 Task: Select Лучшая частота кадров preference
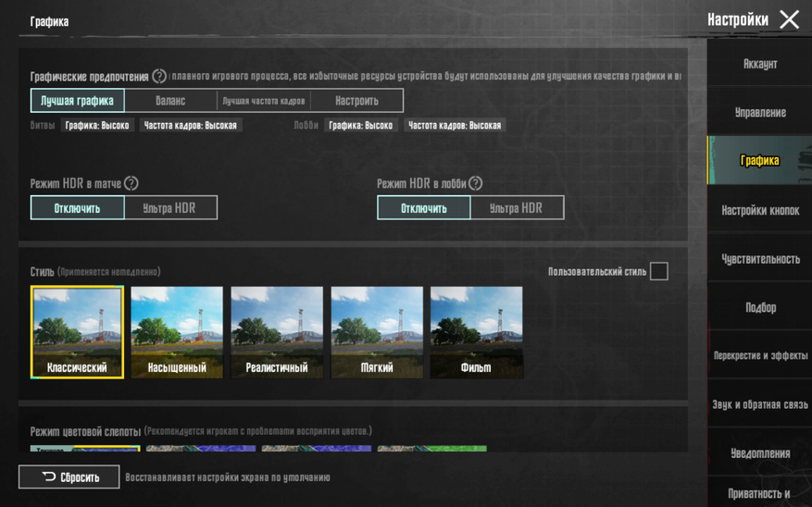point(264,100)
